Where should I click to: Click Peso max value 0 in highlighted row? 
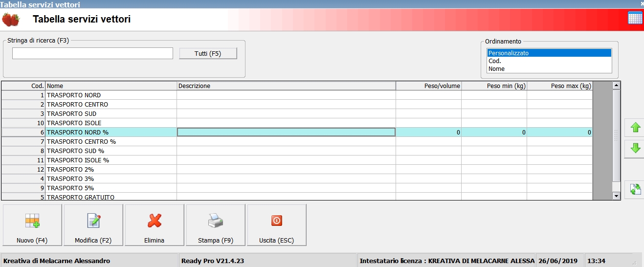pos(560,132)
